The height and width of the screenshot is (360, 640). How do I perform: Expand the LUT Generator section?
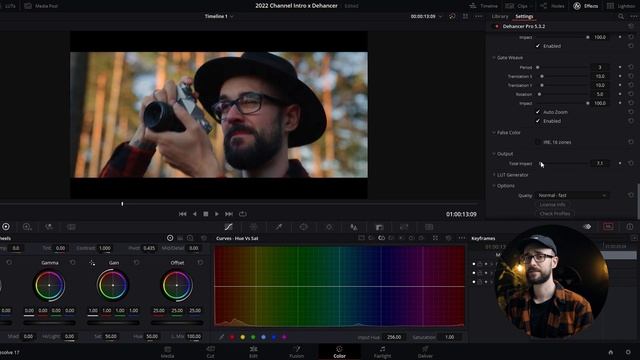[493, 175]
